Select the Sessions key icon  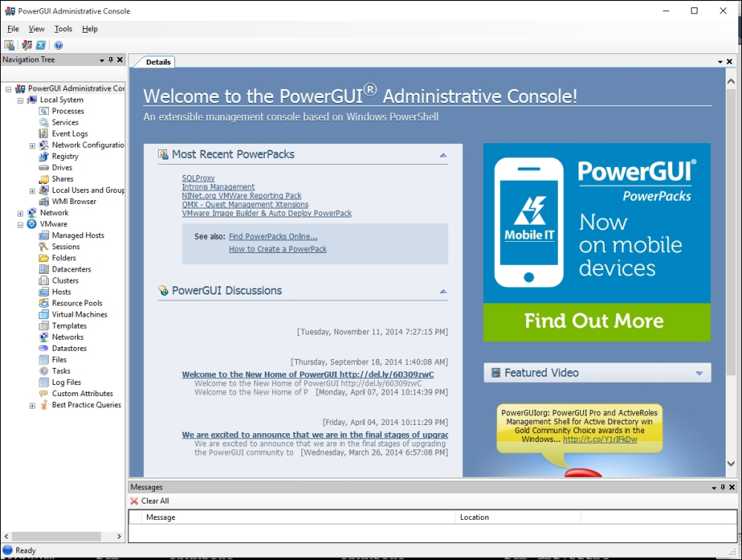[44, 247]
